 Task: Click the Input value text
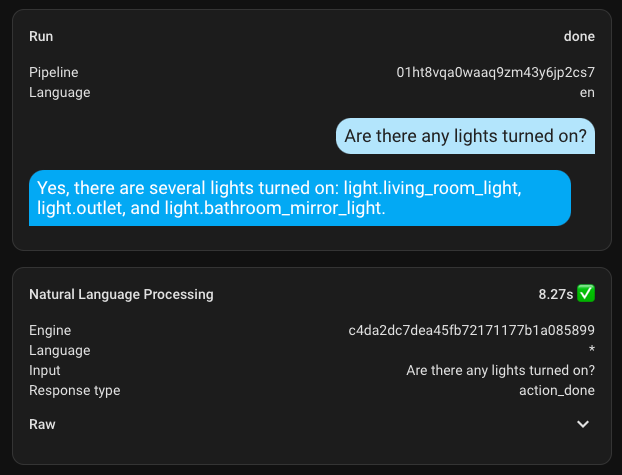click(500, 370)
